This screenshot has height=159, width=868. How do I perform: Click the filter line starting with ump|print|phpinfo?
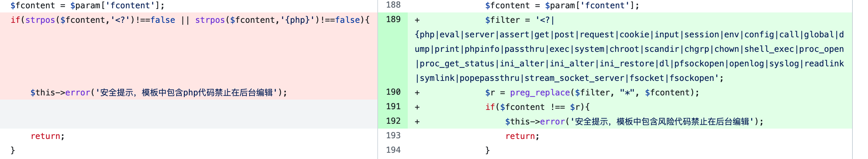pyautogui.click(x=630, y=49)
